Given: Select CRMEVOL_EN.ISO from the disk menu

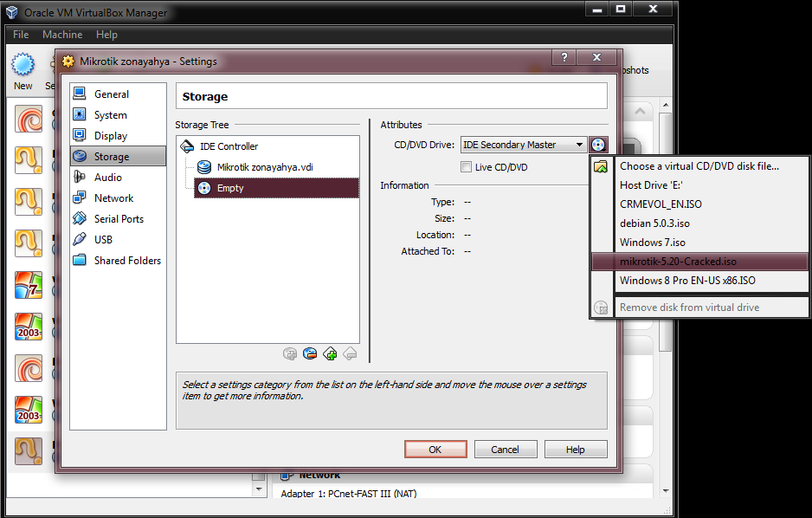Looking at the screenshot, I should [x=699, y=204].
